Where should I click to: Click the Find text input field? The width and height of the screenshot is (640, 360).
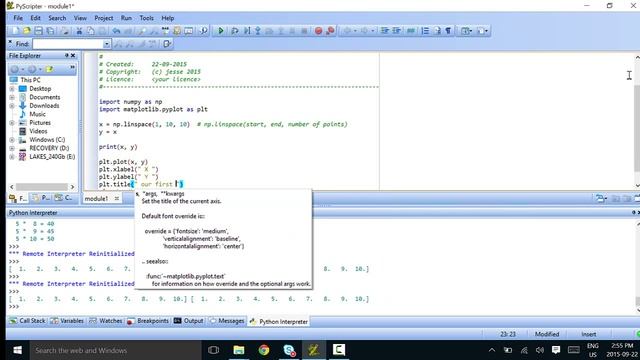point(68,44)
